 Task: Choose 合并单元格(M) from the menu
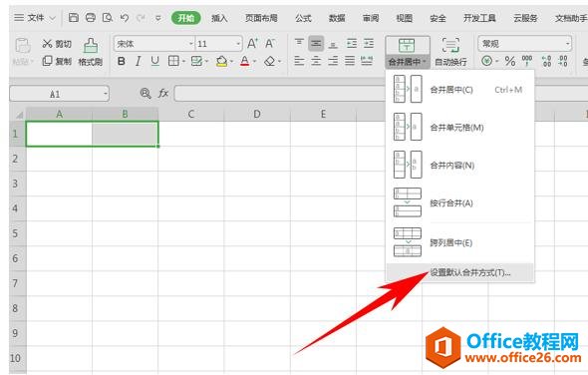[x=459, y=128]
